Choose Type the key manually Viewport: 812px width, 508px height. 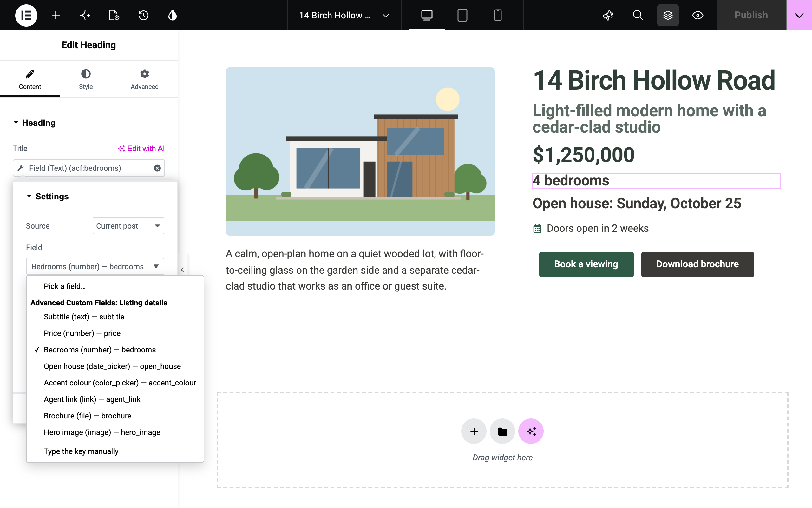click(x=115, y=451)
